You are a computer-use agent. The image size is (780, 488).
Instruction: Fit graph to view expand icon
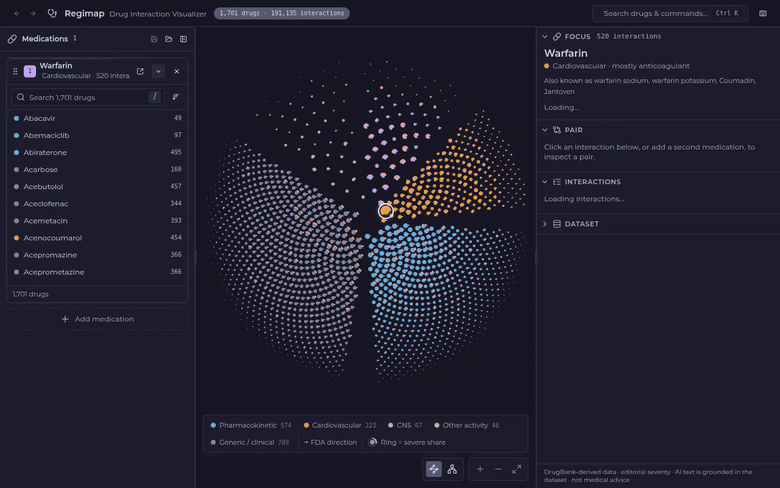(517, 469)
